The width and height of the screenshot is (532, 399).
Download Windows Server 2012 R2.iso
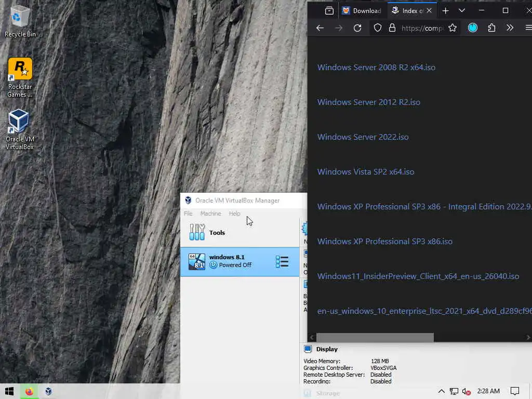(x=369, y=102)
